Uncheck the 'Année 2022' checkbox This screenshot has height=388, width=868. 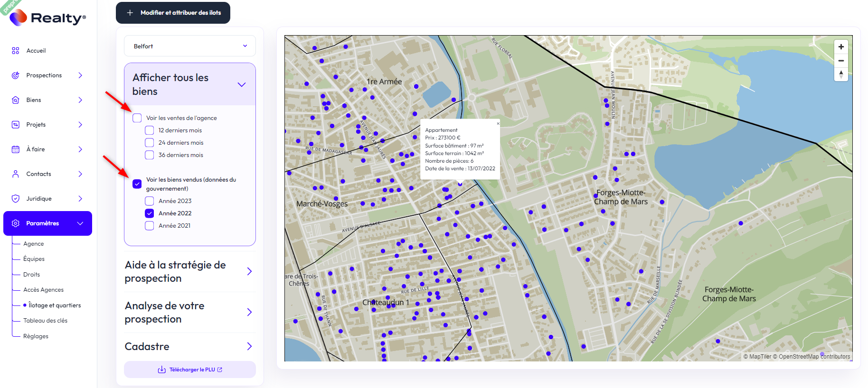pos(150,213)
